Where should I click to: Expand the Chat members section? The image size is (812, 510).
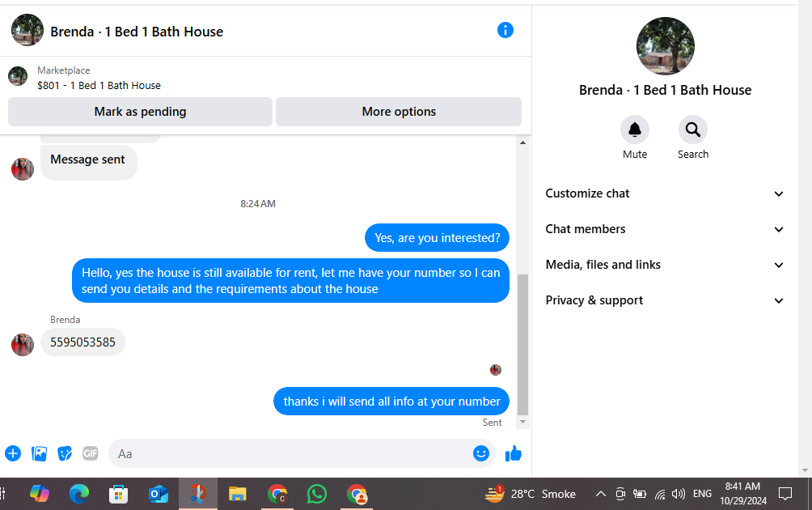tap(665, 229)
